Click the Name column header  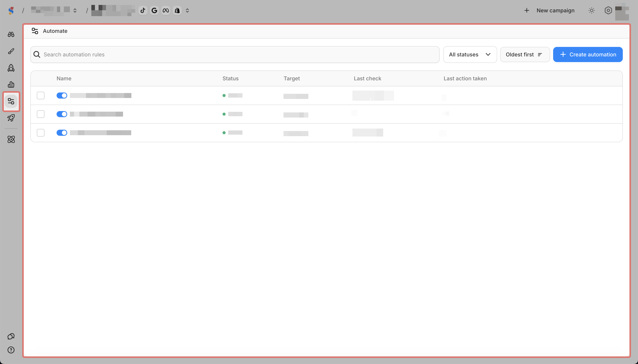pos(64,78)
